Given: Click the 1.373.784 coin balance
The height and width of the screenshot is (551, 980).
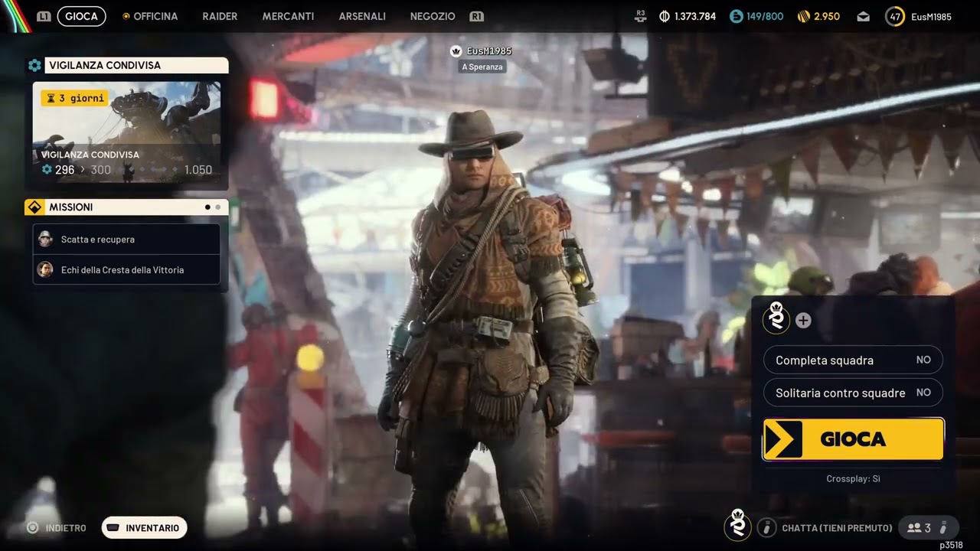Looking at the screenshot, I should [695, 16].
